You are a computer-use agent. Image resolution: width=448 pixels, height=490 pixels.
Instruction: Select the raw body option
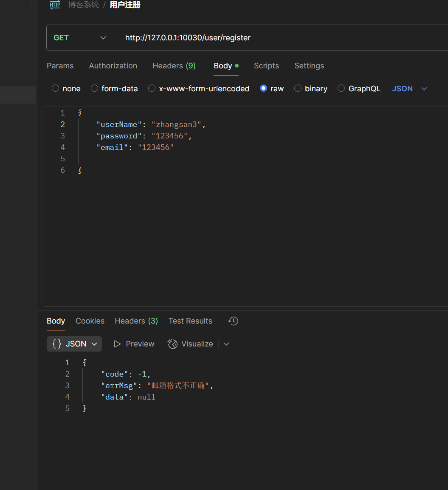[272, 89]
